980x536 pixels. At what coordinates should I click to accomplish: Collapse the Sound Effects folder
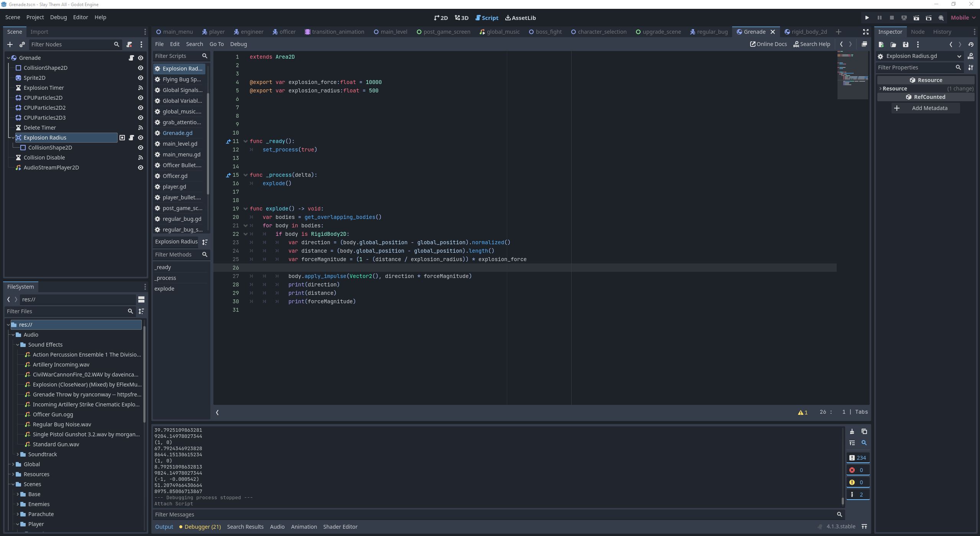pos(18,345)
